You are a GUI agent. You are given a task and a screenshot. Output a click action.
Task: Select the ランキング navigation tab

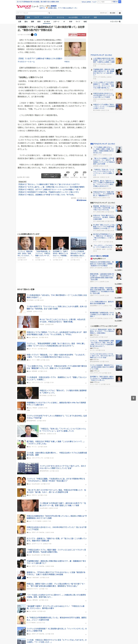86,17
